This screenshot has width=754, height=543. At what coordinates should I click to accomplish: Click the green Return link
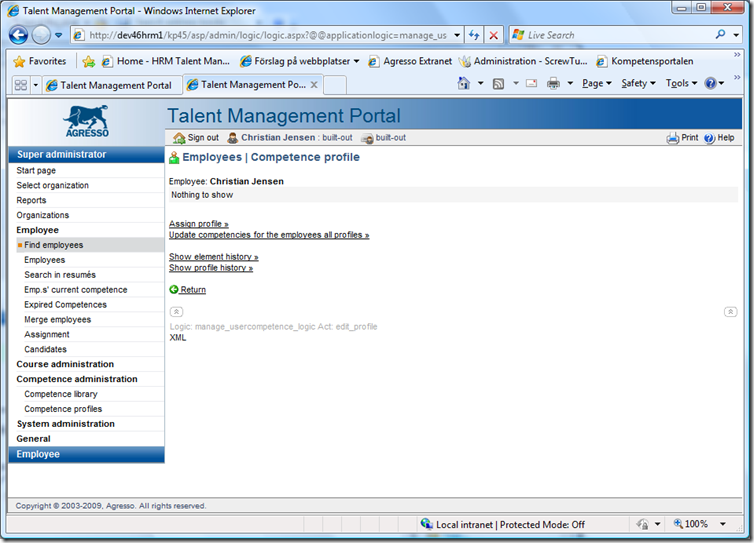pyautogui.click(x=188, y=290)
